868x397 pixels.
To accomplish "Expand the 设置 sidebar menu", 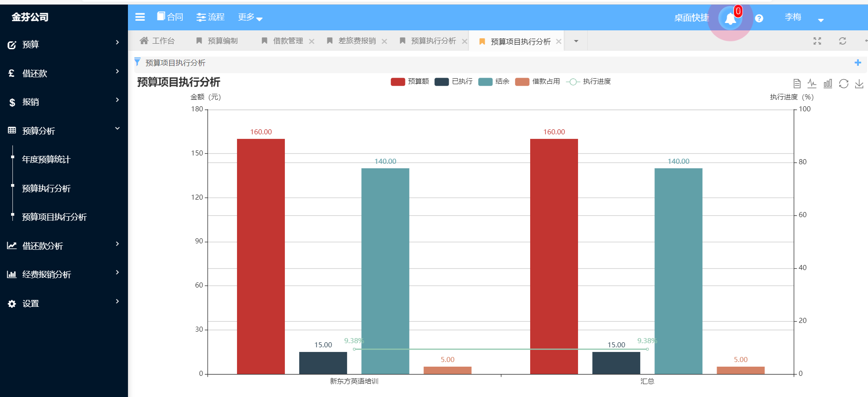I will pos(64,303).
